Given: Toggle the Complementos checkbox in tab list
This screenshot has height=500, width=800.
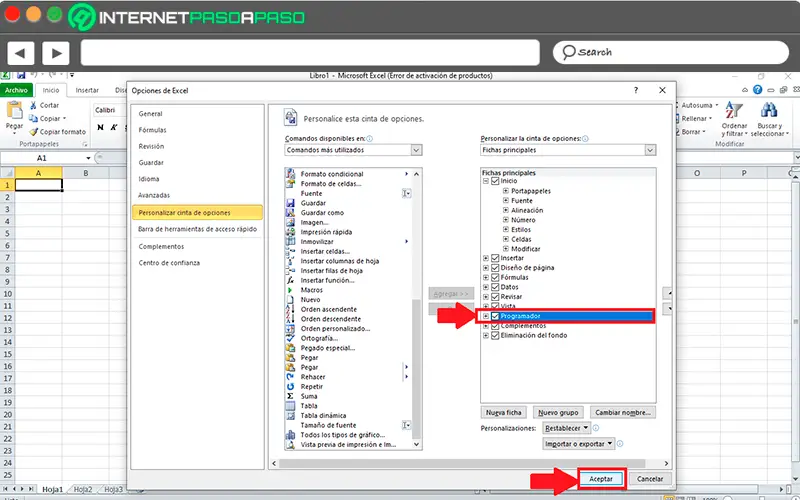Looking at the screenshot, I should (495, 326).
